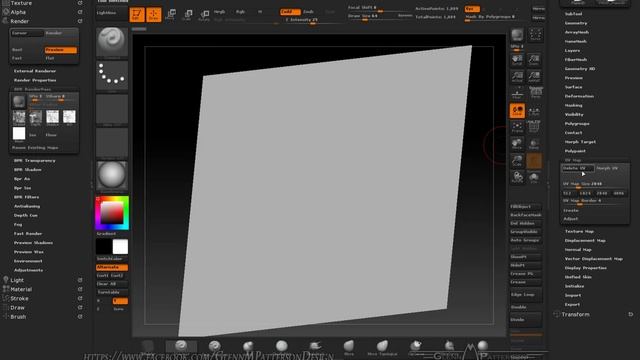
Task: Select the Move transform icon
Action: coord(171,15)
